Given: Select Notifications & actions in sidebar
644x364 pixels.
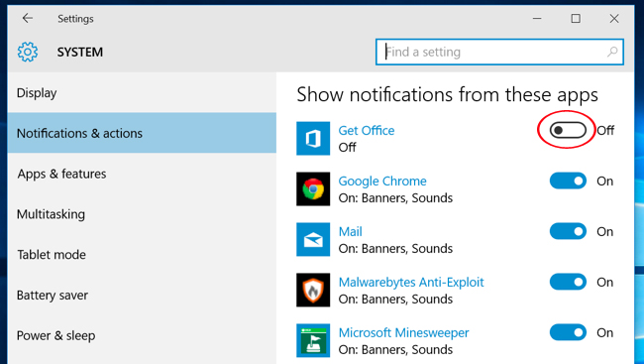Looking at the screenshot, I should 142,133.
